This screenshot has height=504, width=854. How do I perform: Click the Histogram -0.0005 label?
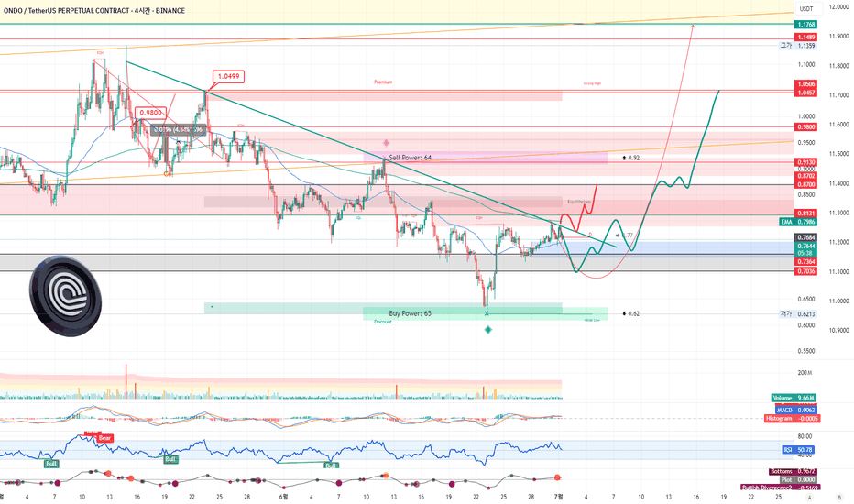[792, 419]
